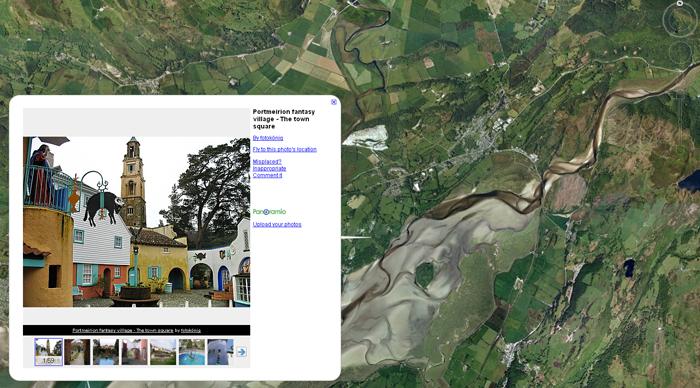The image size is (700, 388).
Task: Close the Panoramio photo balloon
Action: pyautogui.click(x=333, y=102)
